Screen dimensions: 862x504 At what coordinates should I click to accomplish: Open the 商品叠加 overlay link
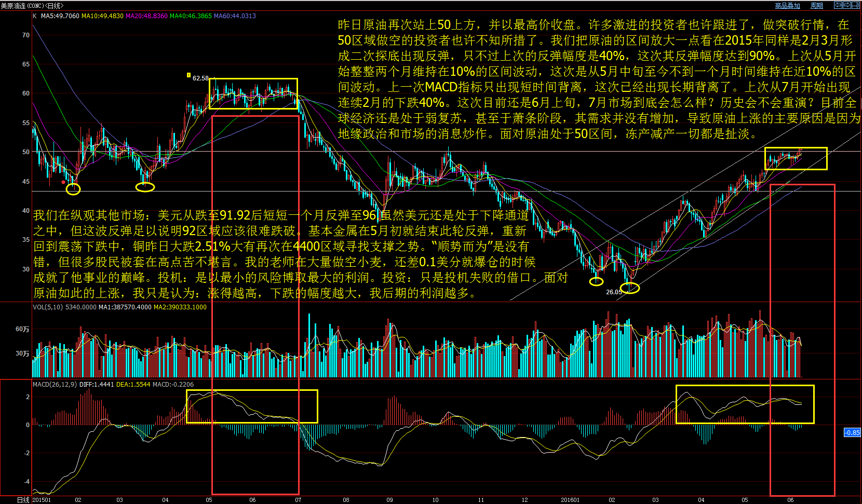787,6
